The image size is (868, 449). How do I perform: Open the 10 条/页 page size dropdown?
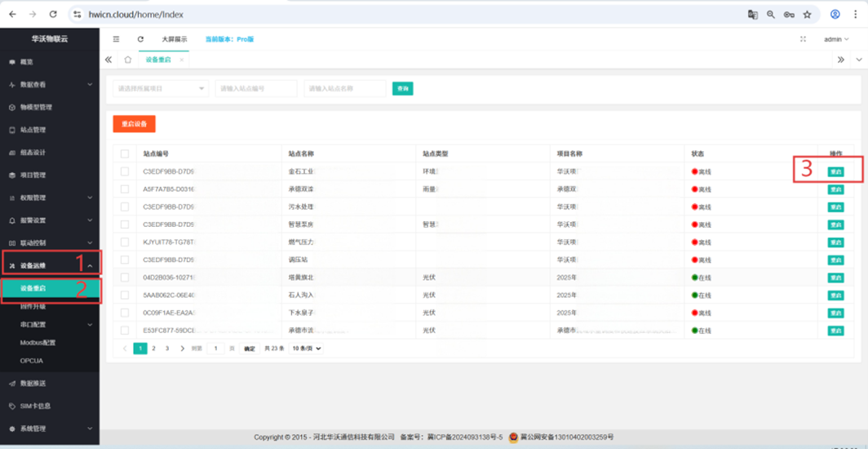(307, 349)
